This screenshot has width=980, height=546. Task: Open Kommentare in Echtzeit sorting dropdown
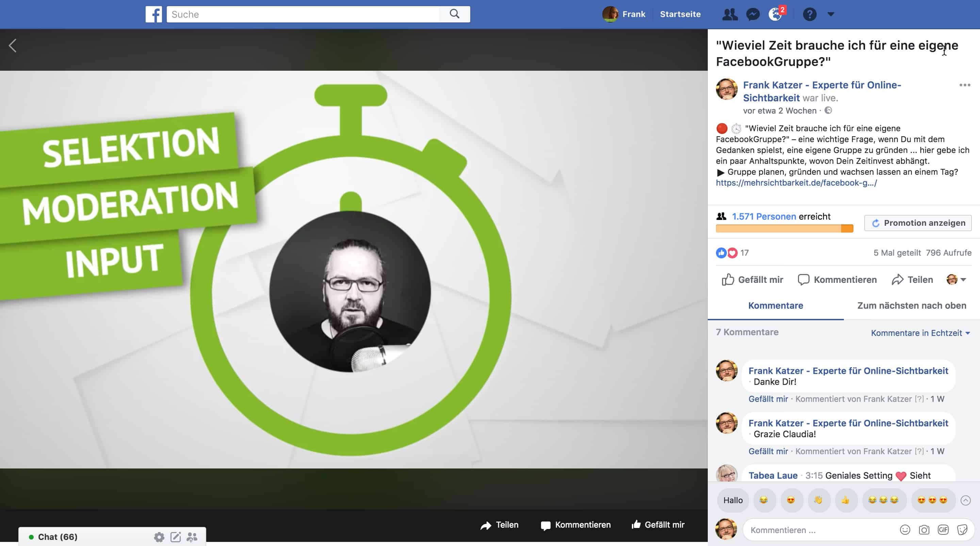point(920,333)
